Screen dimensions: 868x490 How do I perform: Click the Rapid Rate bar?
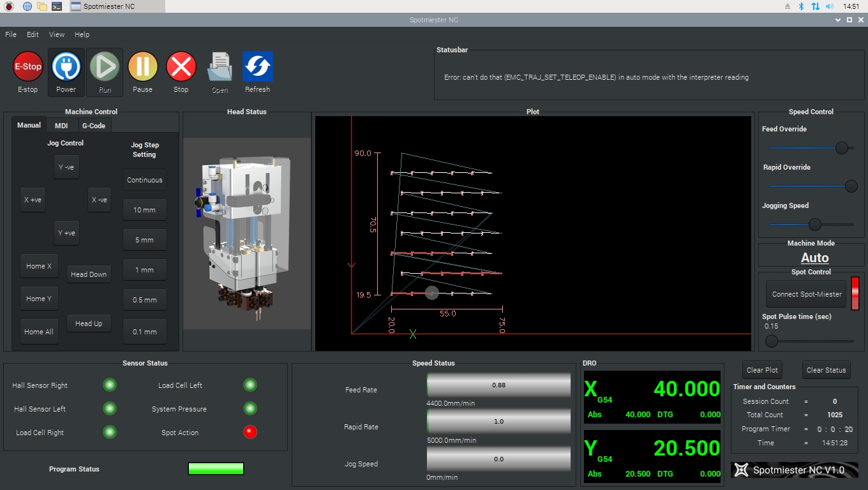tap(498, 422)
